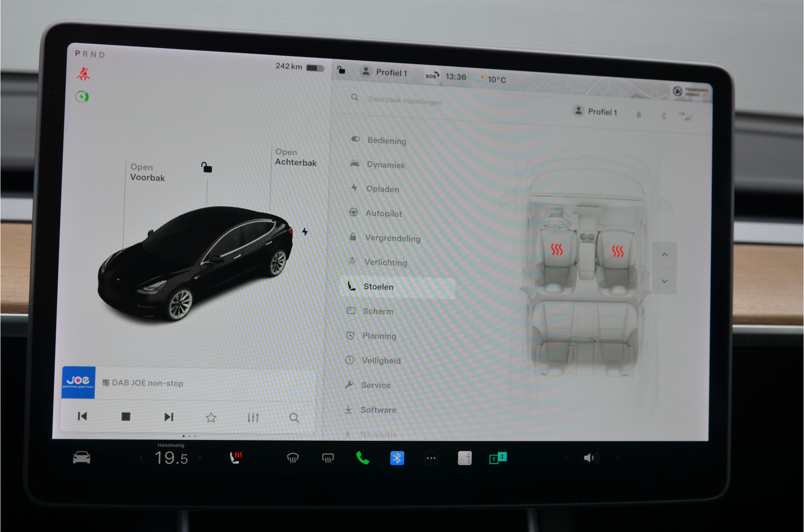804x532 pixels.
Task: Turn on front windshield defrost
Action: click(x=293, y=458)
